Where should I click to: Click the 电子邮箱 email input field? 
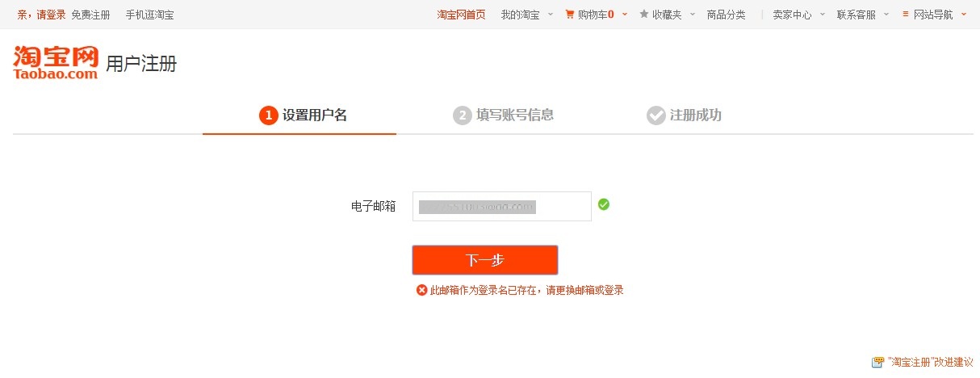tap(501, 206)
